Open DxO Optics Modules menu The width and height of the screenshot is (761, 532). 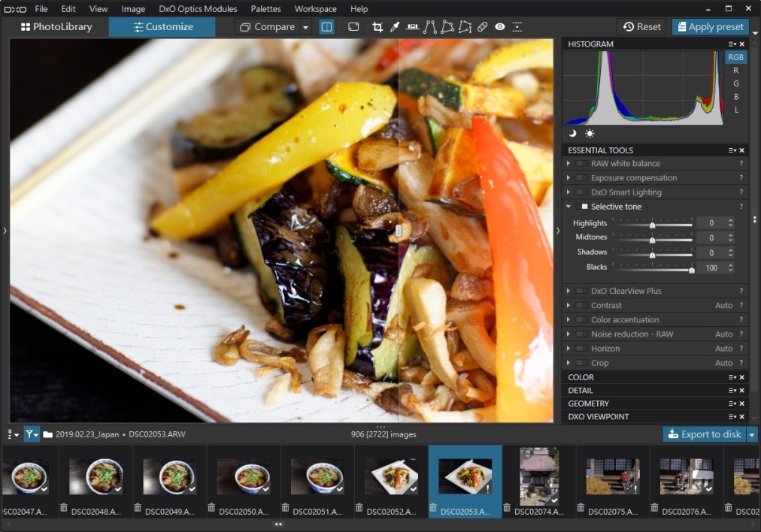tap(198, 9)
